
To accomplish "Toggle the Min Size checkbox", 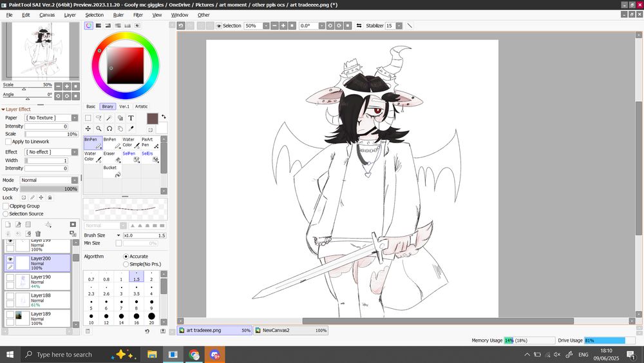I will pyautogui.click(x=118, y=243).
